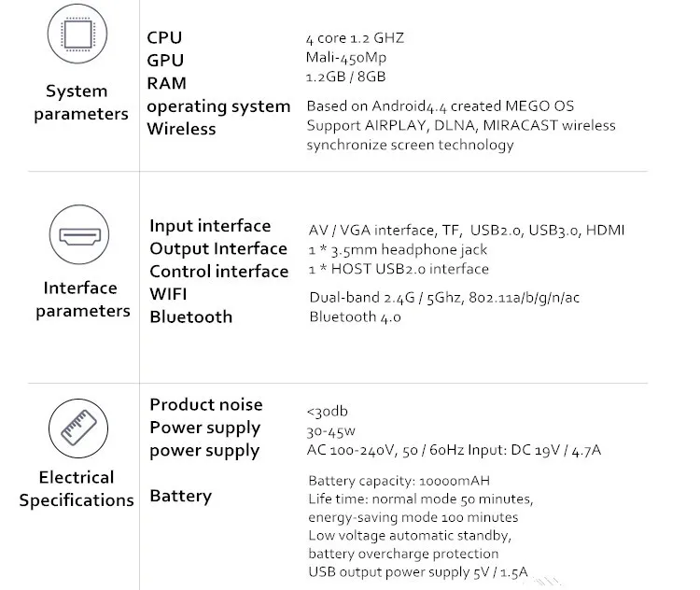Image resolution: width=700 pixels, height=590 pixels.
Task: Click the RAM label
Action: (166, 83)
